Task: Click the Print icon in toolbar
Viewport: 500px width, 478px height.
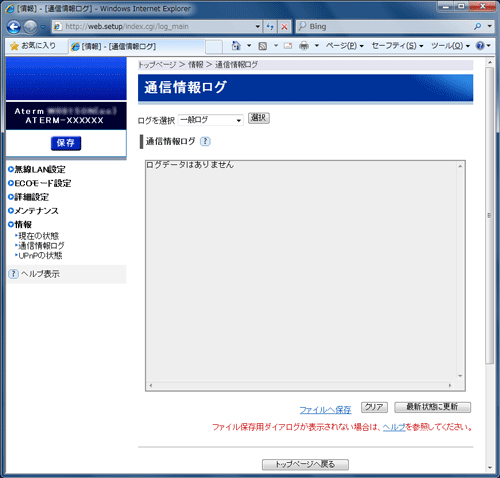Action: tap(304, 46)
